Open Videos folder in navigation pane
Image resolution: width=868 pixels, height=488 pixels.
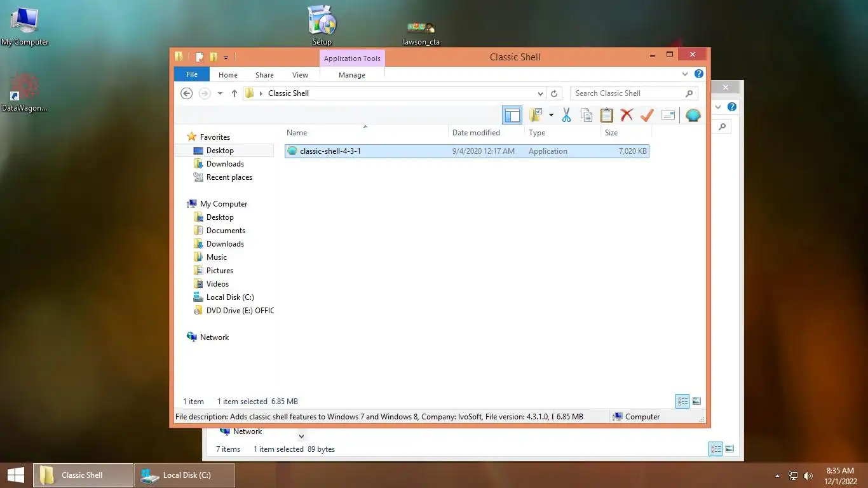tap(217, 284)
